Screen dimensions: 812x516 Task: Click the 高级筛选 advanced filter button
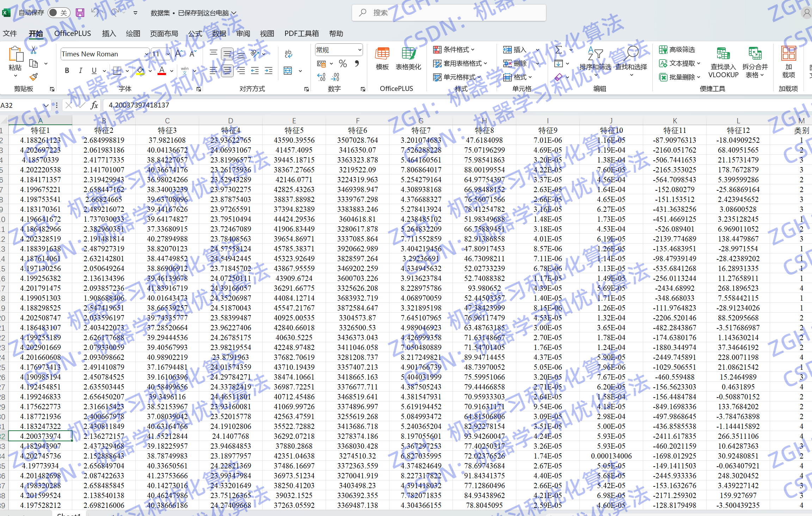pos(677,49)
